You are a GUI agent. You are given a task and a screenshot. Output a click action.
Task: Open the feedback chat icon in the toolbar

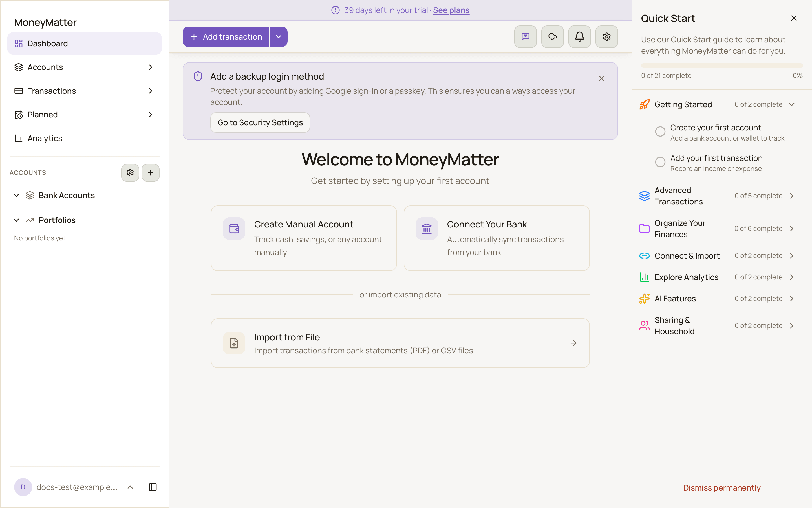click(525, 37)
